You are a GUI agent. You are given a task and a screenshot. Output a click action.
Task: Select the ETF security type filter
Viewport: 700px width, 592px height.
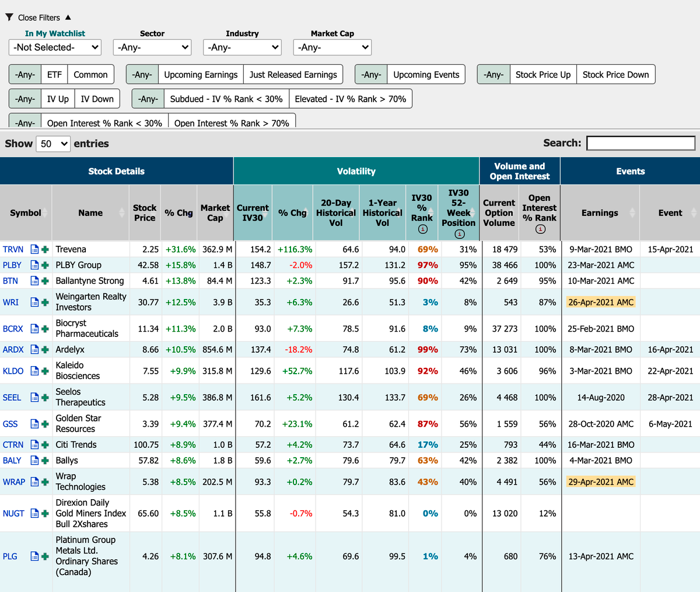pyautogui.click(x=54, y=75)
